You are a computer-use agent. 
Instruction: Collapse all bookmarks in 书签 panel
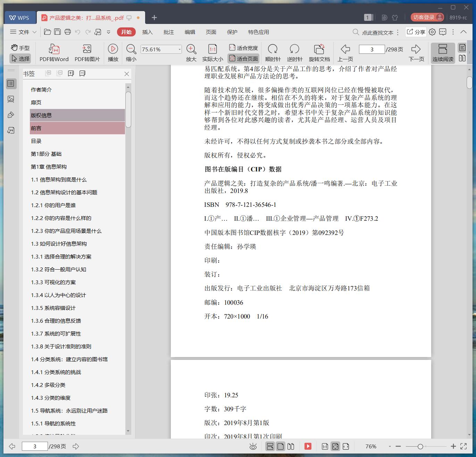(x=59, y=73)
